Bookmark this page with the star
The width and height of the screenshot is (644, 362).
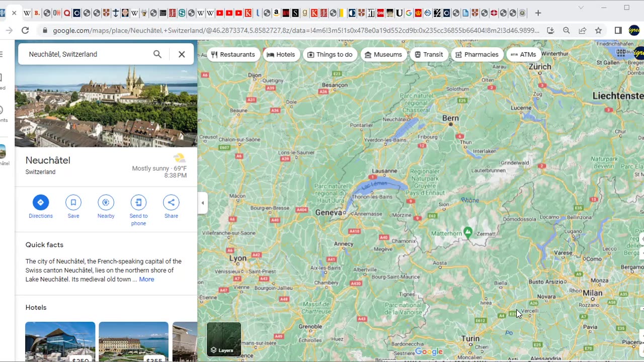coord(598,31)
